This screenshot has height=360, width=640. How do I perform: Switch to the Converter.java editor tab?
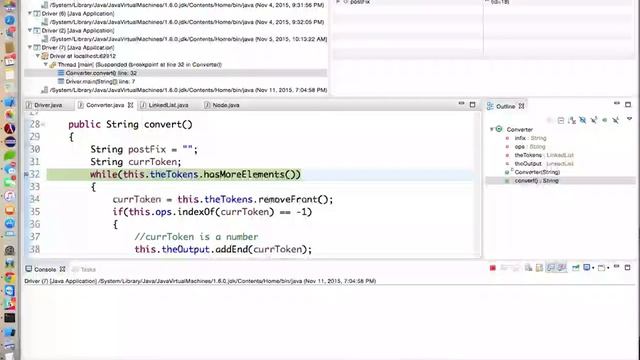click(x=104, y=105)
